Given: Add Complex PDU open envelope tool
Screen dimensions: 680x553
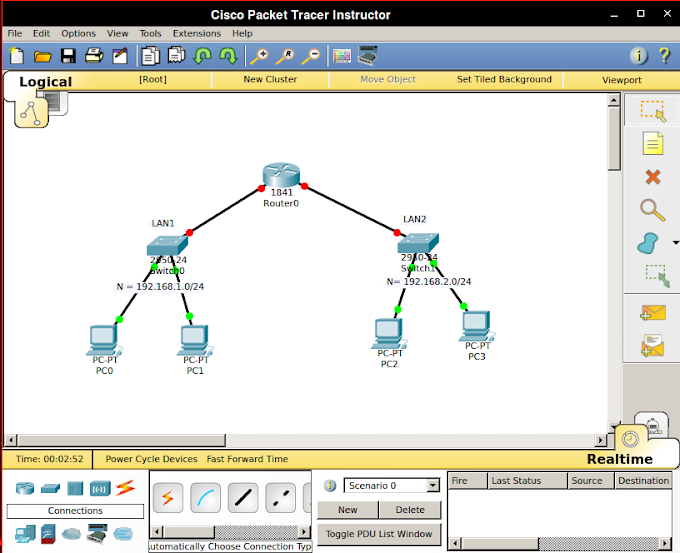Looking at the screenshot, I should point(653,345).
